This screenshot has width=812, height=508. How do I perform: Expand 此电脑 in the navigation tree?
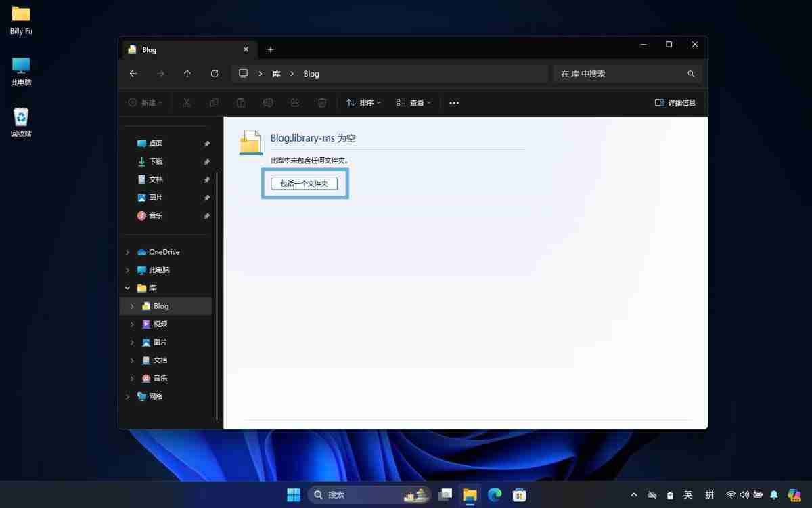(x=127, y=270)
